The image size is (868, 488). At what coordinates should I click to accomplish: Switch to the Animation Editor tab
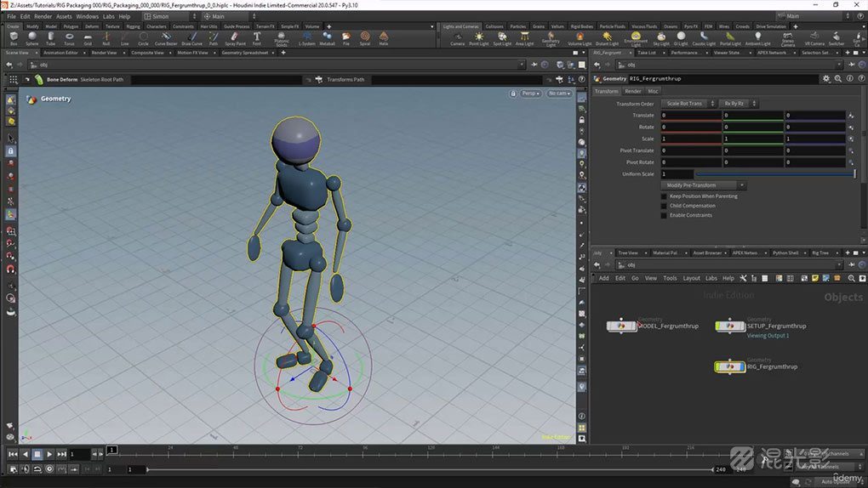click(60, 53)
